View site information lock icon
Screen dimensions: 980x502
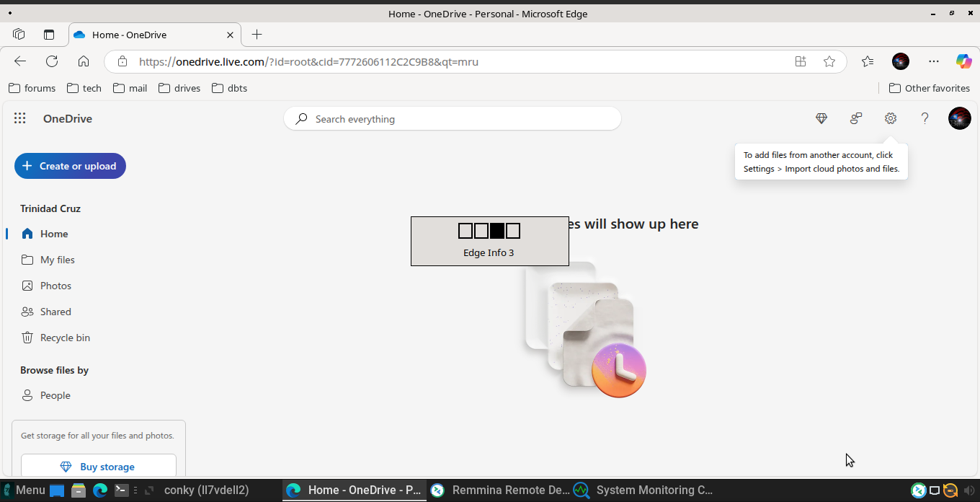[122, 61]
